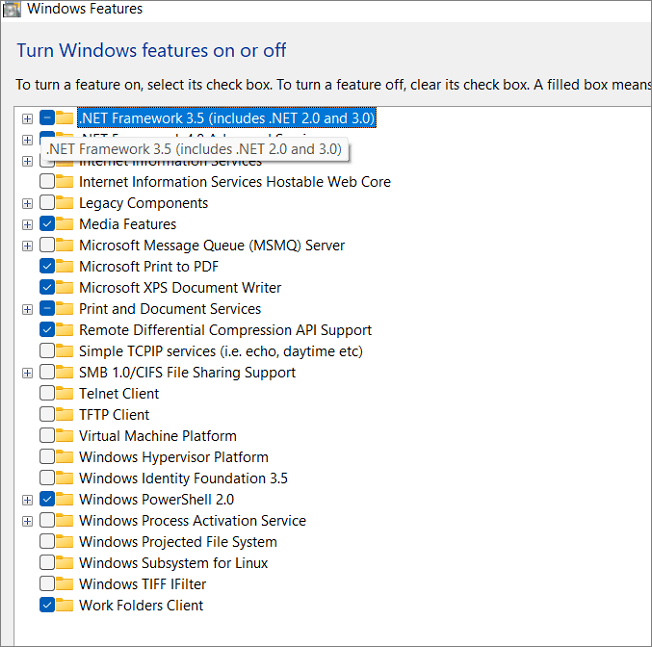Click folder icon beside Virtual Machine Platform

65,436
